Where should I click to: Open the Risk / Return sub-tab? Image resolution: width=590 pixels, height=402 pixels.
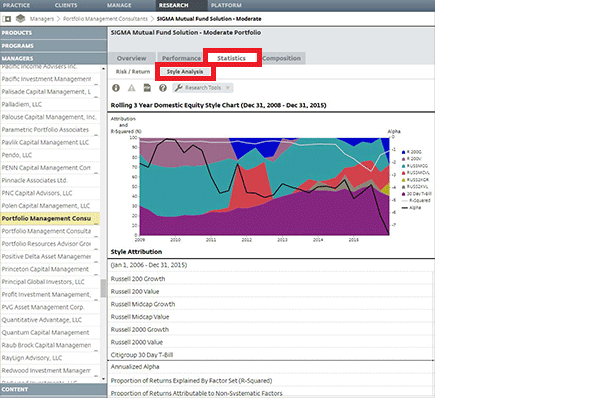point(133,72)
